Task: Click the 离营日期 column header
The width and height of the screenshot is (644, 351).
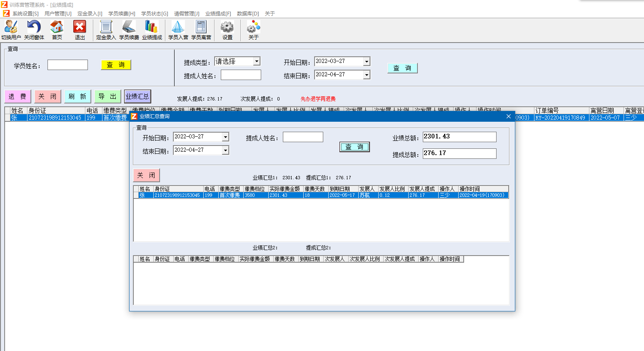Action: tap(607, 110)
